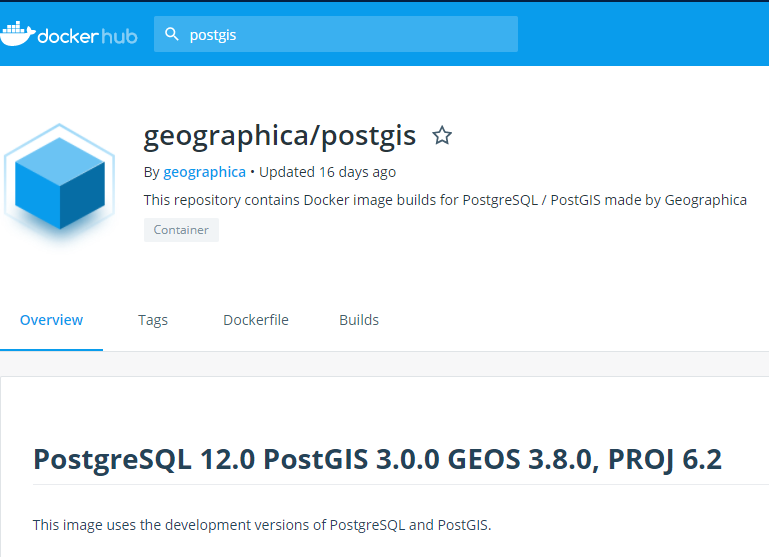Open the Dockerfile tab
Viewport: 769px width, 557px height.
pyautogui.click(x=256, y=320)
